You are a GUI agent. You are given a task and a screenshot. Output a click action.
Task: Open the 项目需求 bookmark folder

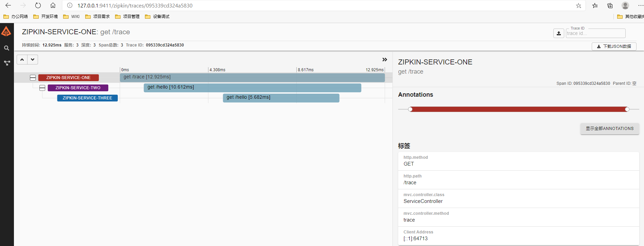point(97,17)
